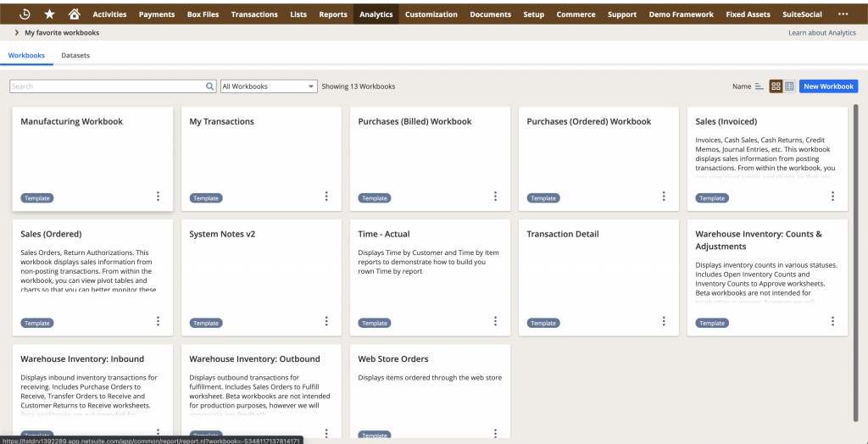
Task: Open the Reports menu
Action: point(333,14)
